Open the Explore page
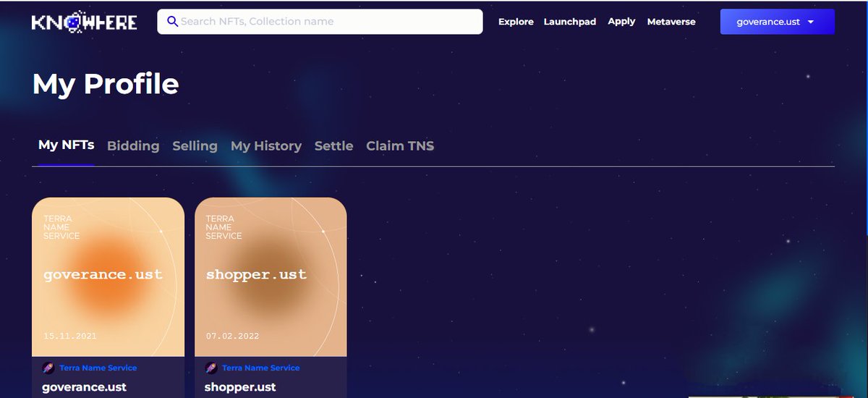The image size is (868, 398). (516, 22)
